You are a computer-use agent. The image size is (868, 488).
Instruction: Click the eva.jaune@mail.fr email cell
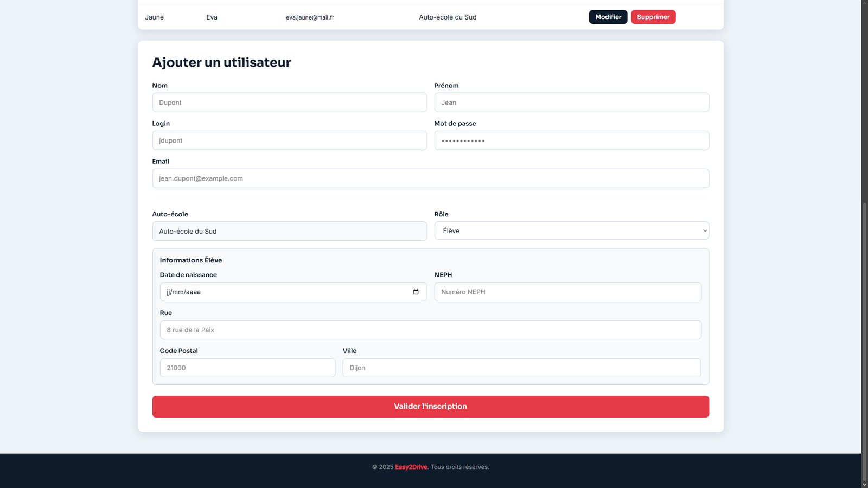pos(310,17)
